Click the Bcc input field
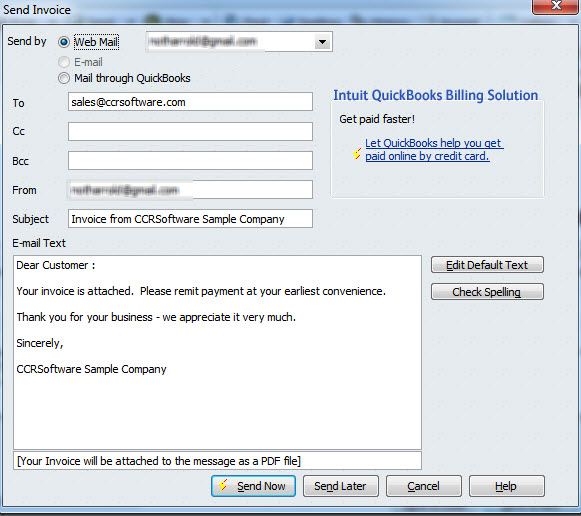581x516 pixels. [190, 160]
